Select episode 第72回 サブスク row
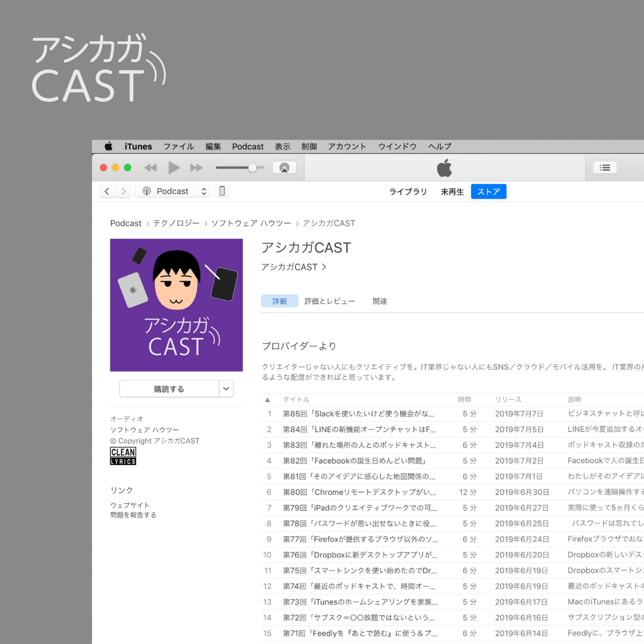Screen dimensions: 644x644 pos(453,617)
